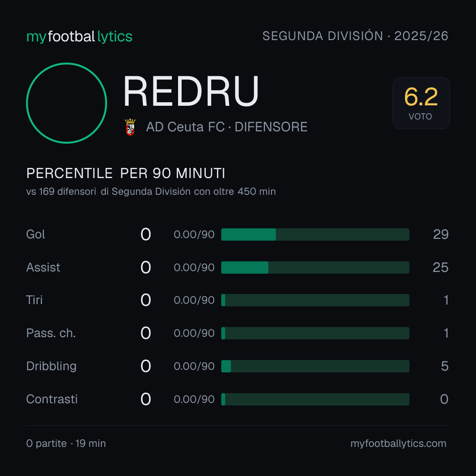Image resolution: width=476 pixels, height=476 pixels.
Task: Click the 6.2 Voto rating badge
Action: tap(421, 103)
